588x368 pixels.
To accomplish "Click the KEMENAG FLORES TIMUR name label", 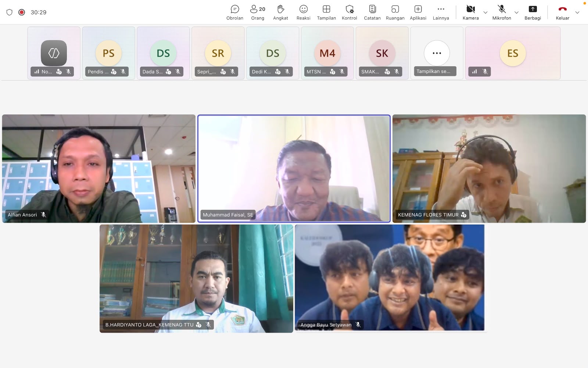I will (x=428, y=215).
